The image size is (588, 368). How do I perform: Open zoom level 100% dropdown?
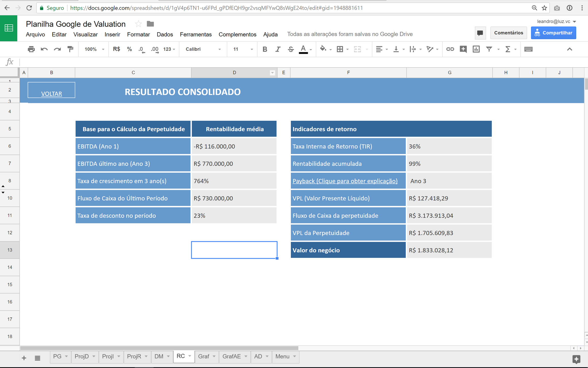[x=94, y=49]
